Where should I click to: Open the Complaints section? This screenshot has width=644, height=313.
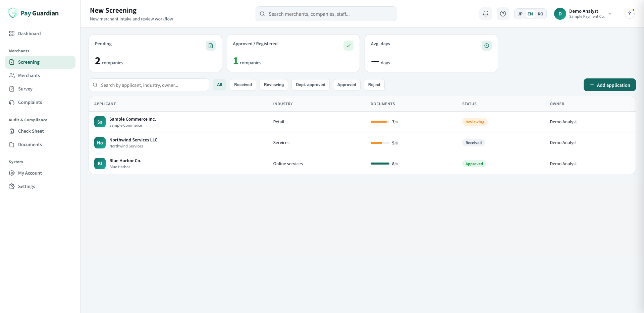(x=40, y=102)
